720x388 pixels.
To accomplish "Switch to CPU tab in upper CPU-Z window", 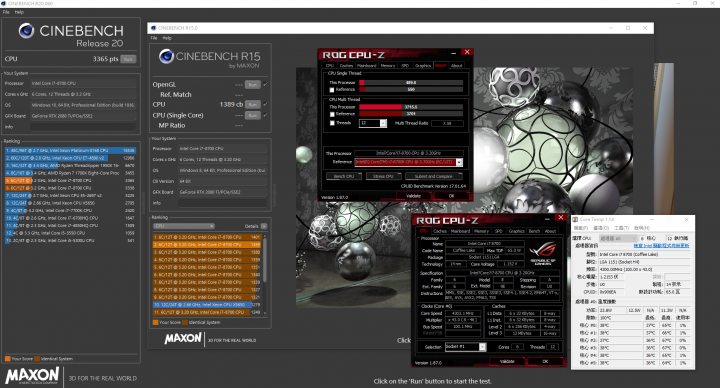I will [x=330, y=66].
